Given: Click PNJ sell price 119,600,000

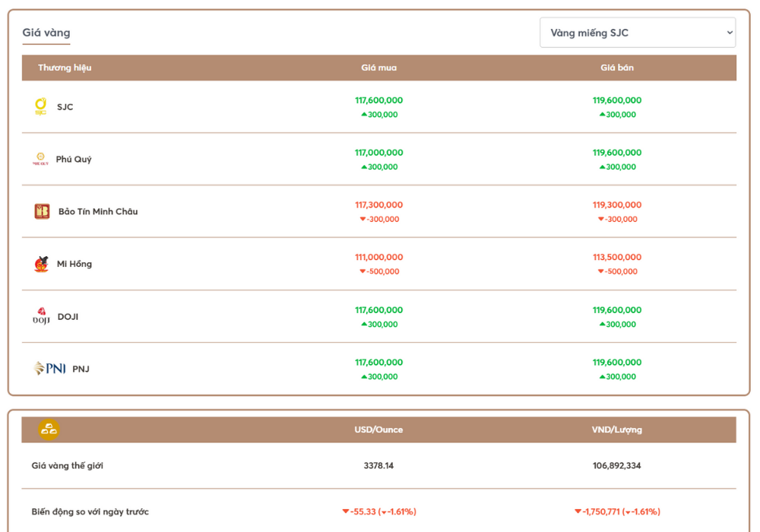Looking at the screenshot, I should pos(616,363).
